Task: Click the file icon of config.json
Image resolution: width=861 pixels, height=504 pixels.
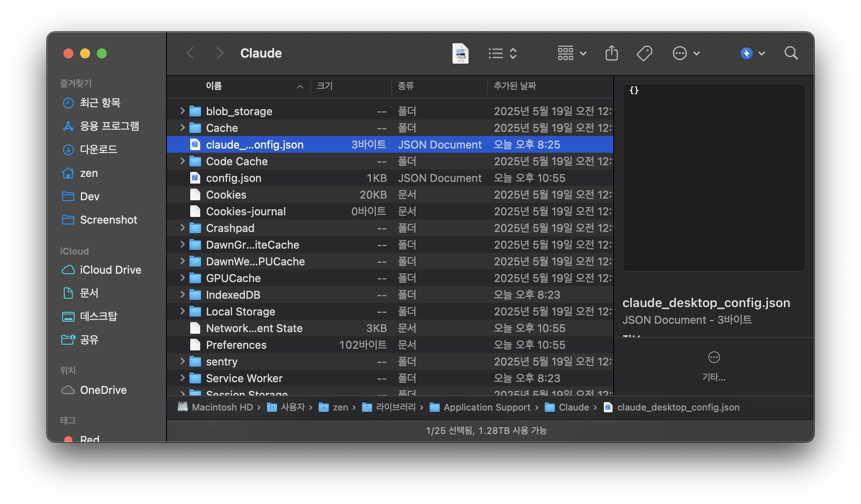Action: point(195,178)
